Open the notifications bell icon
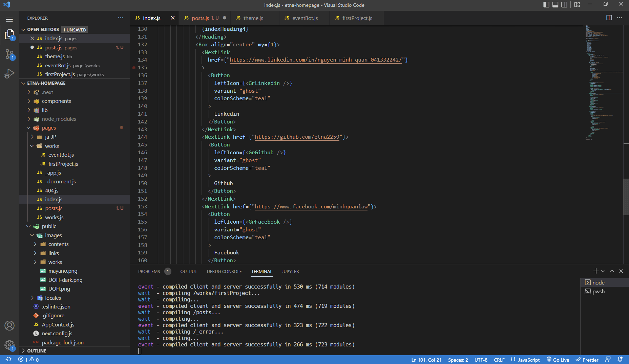 (x=620, y=360)
